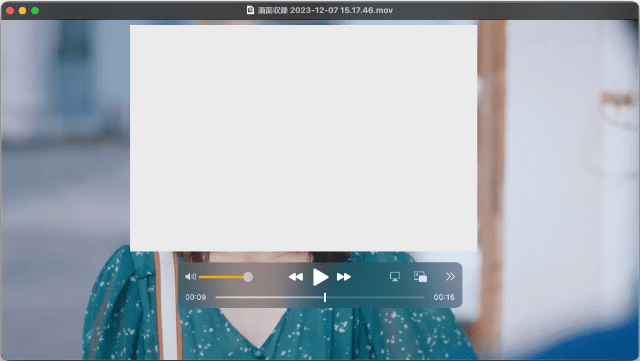Viewport: 640px width, 361px height.
Task: Seek back within the played timeline section
Action: tap(269, 297)
